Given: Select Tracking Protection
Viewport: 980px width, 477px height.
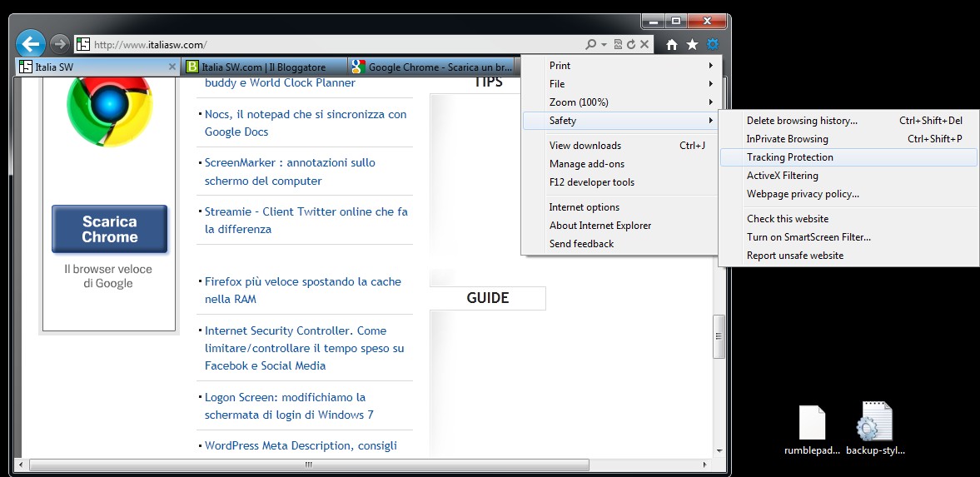Looking at the screenshot, I should (848, 157).
